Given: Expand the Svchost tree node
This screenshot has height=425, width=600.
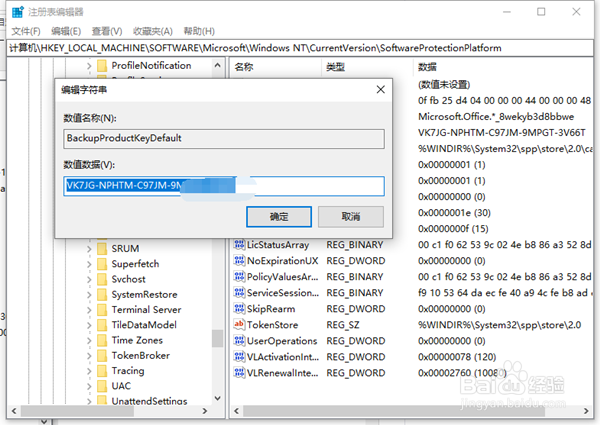Looking at the screenshot, I should (x=89, y=279).
